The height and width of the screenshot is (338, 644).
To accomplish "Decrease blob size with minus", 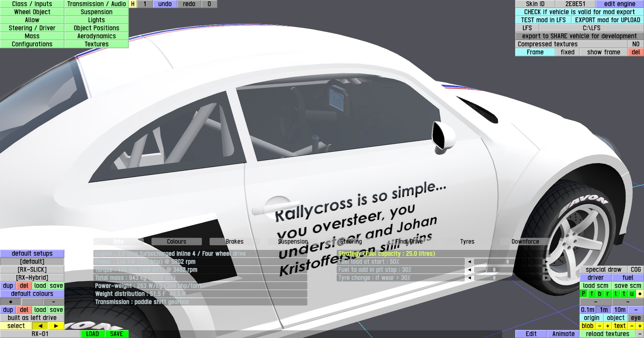I will (599, 326).
